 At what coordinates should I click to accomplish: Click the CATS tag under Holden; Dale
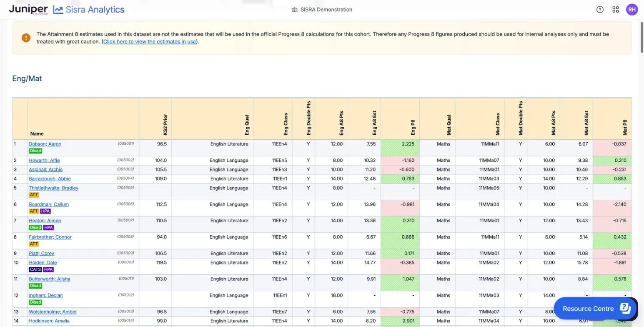35,269
